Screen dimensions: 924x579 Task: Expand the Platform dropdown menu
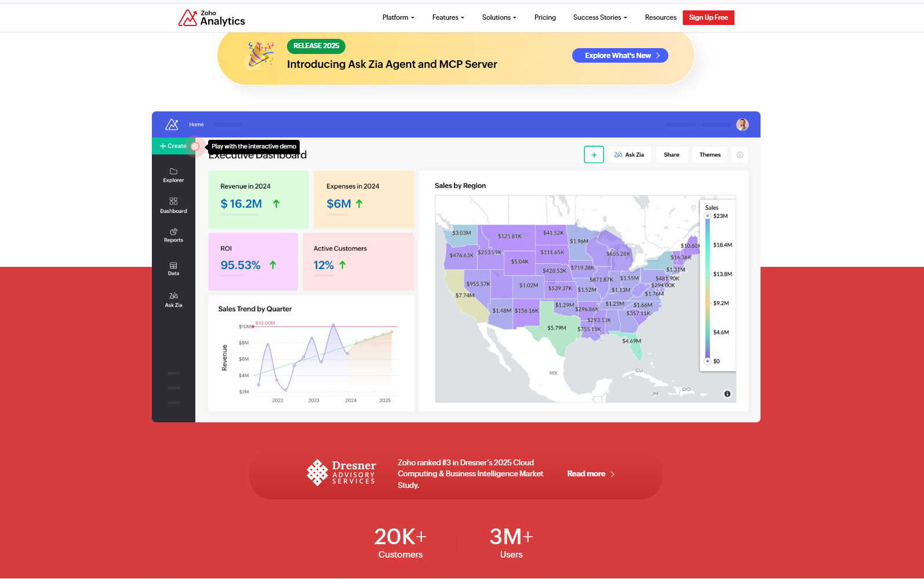[398, 17]
